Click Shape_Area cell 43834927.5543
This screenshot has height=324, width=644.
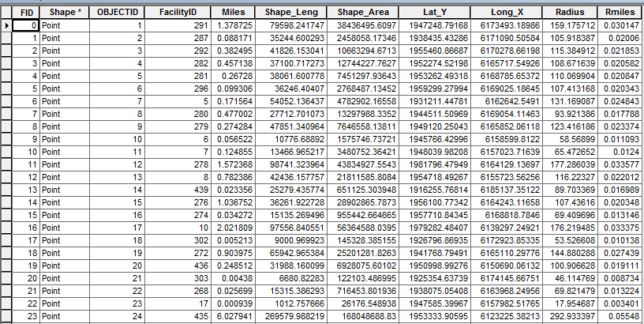362,164
